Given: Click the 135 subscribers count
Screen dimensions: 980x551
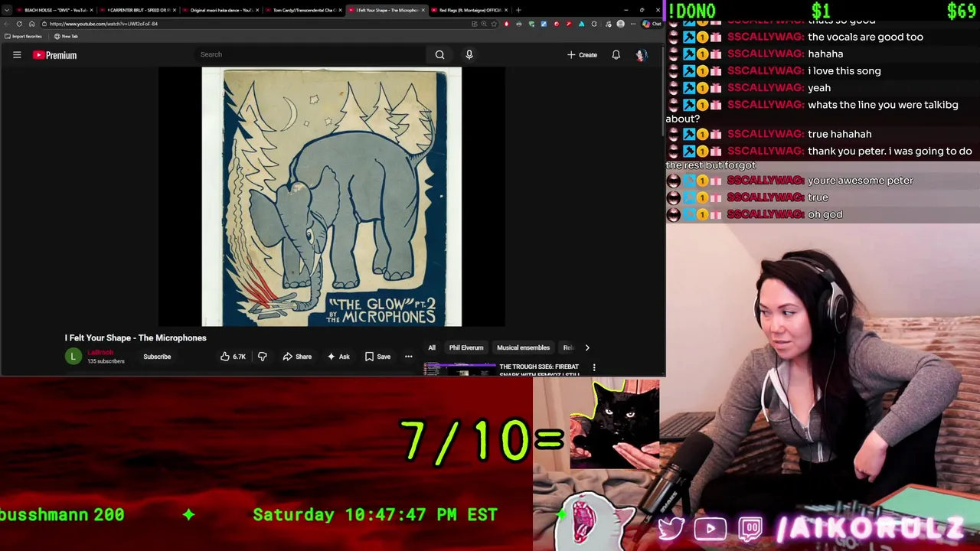Looking at the screenshot, I should coord(106,361).
